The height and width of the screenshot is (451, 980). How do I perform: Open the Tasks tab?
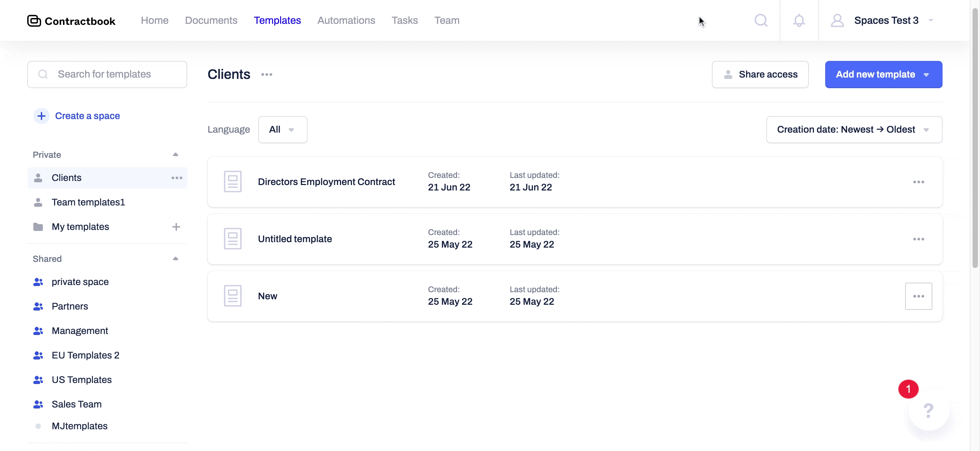click(405, 20)
